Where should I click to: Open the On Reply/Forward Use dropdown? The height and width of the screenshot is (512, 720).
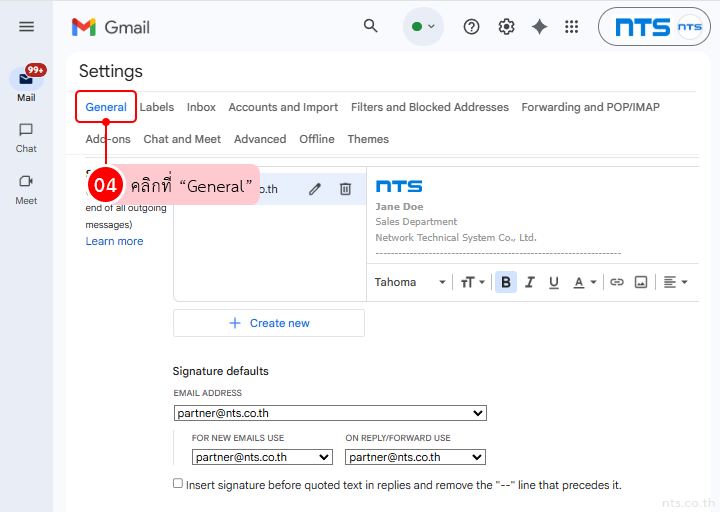click(x=415, y=457)
